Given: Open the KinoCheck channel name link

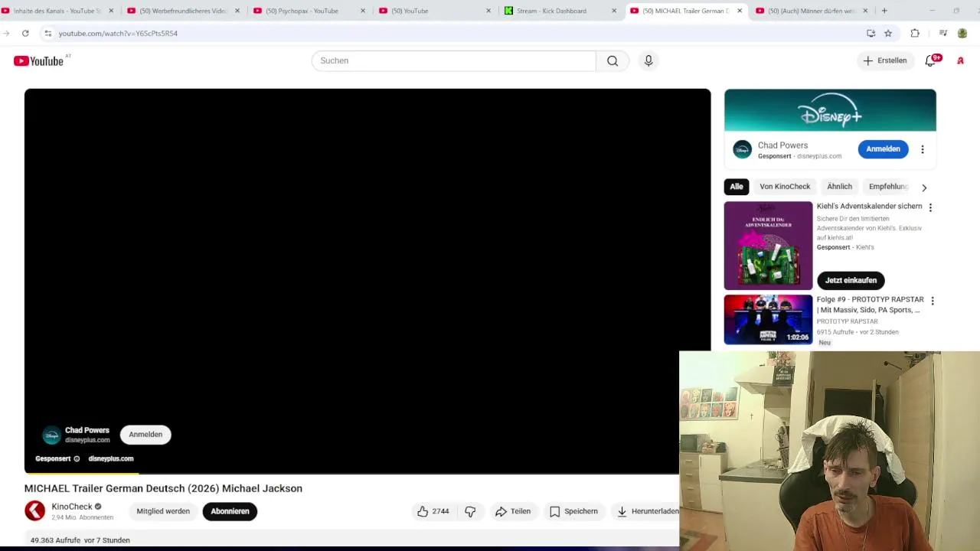Looking at the screenshot, I should [72, 507].
